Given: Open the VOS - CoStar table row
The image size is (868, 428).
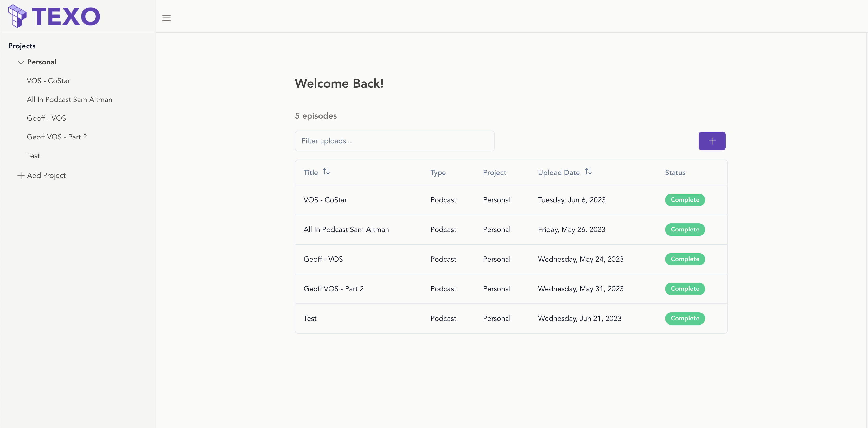Looking at the screenshot, I should coord(325,200).
